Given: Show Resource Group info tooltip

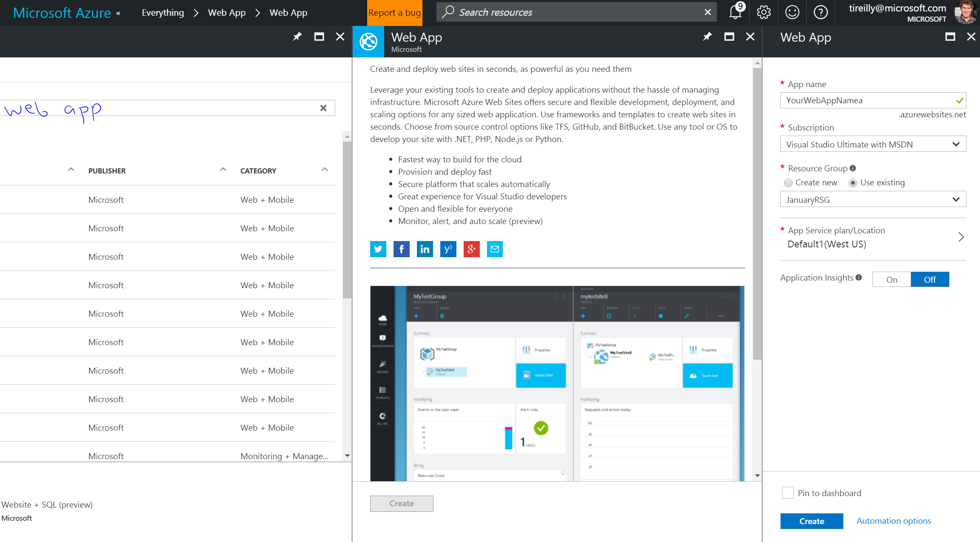Looking at the screenshot, I should [853, 168].
